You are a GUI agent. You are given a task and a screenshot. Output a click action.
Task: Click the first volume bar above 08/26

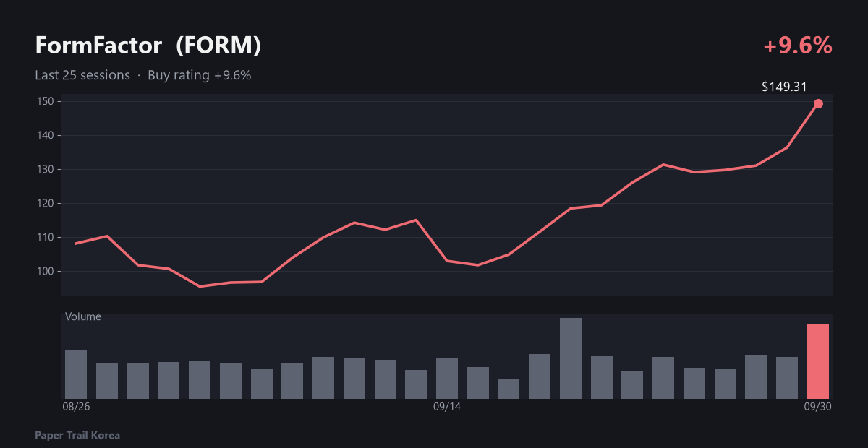click(76, 374)
